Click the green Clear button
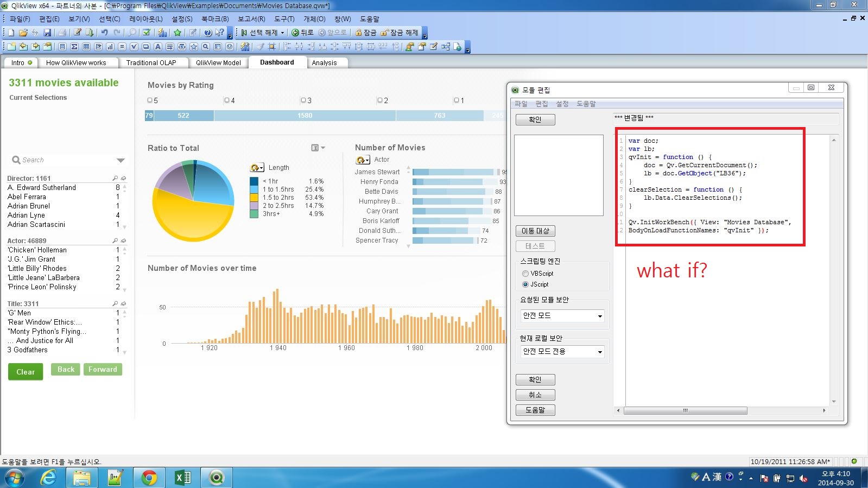The height and width of the screenshot is (488, 868). pyautogui.click(x=26, y=372)
